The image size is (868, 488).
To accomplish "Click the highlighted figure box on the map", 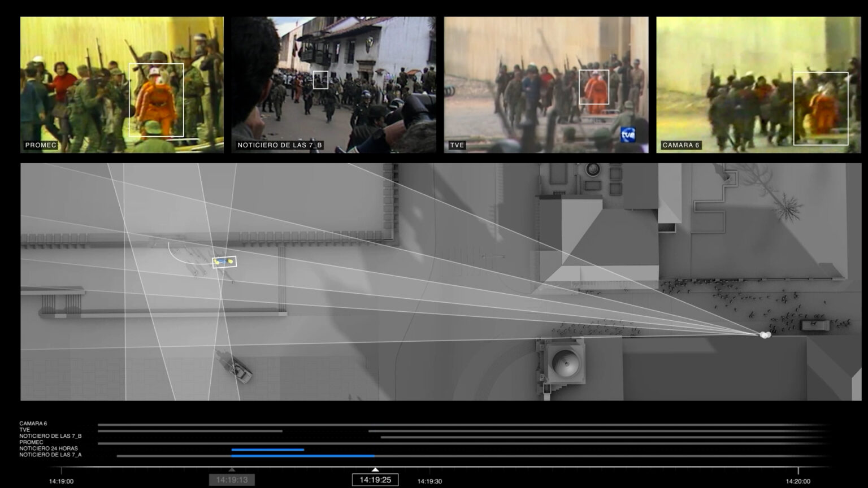I will tap(224, 262).
